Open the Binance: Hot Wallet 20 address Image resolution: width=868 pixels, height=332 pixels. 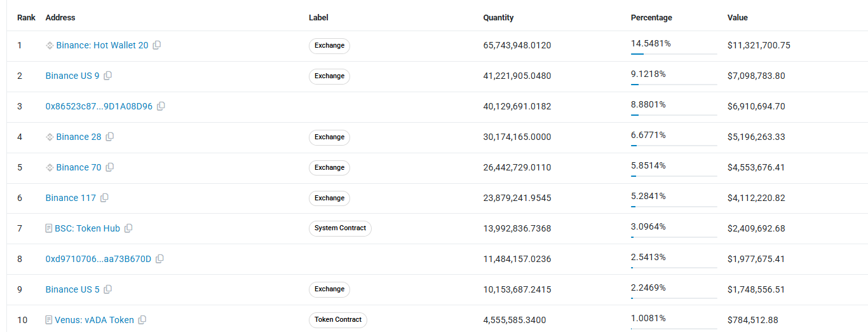pos(102,45)
